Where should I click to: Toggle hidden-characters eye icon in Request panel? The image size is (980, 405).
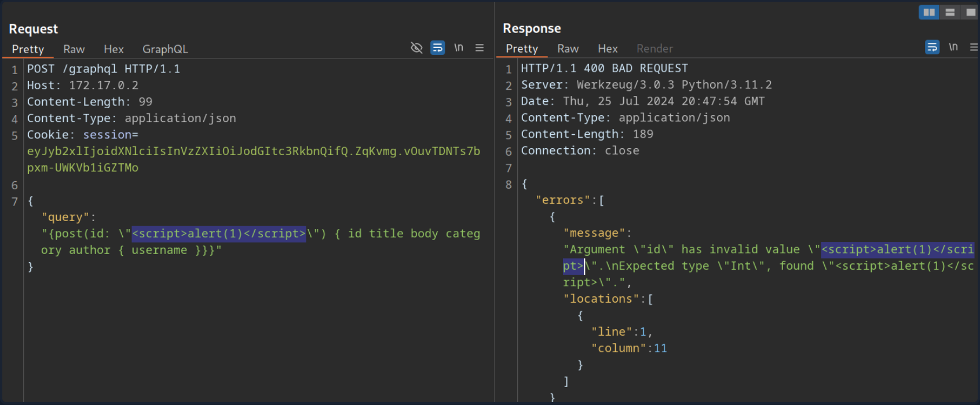pos(416,47)
